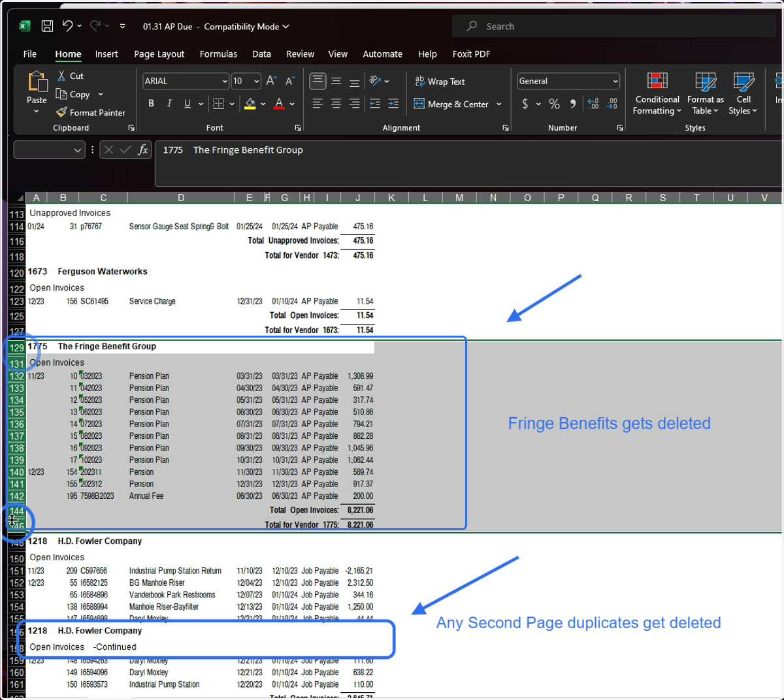Click Center alignment icon

pyautogui.click(x=336, y=103)
